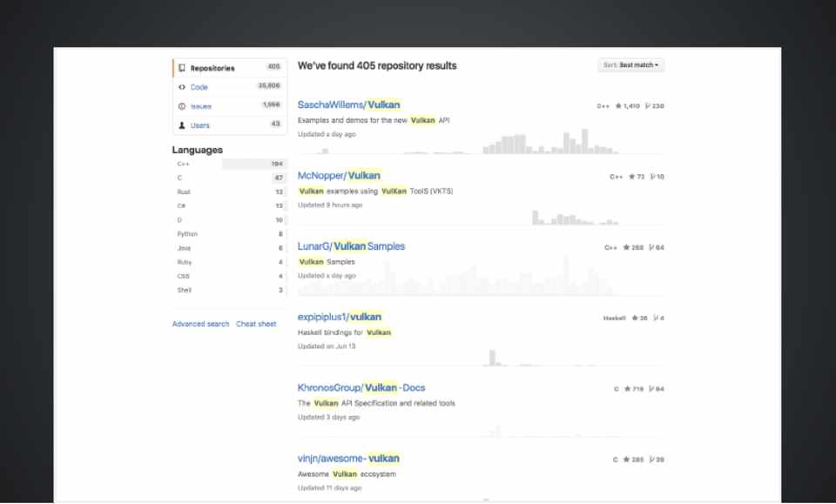The width and height of the screenshot is (836, 504).
Task: Switch to the Users results tab
Action: pos(200,125)
